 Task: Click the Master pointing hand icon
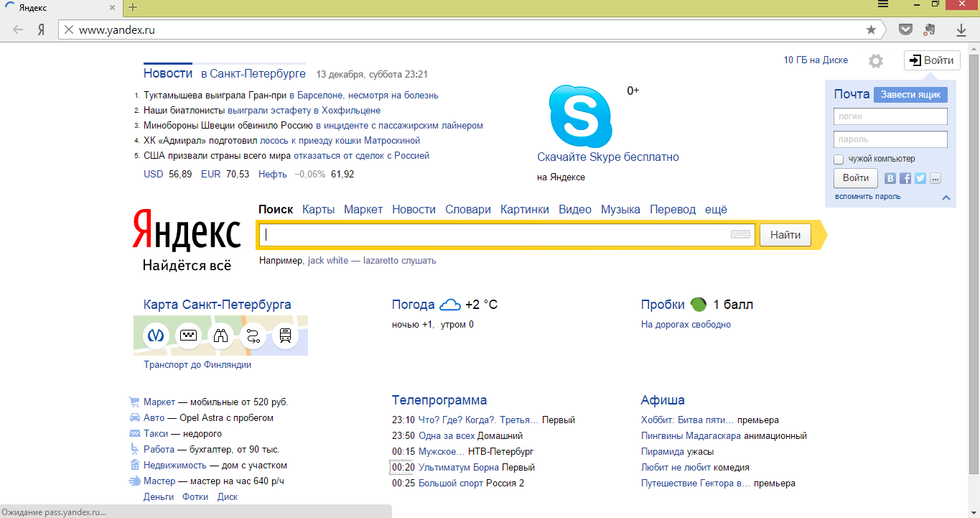pyautogui.click(x=134, y=481)
